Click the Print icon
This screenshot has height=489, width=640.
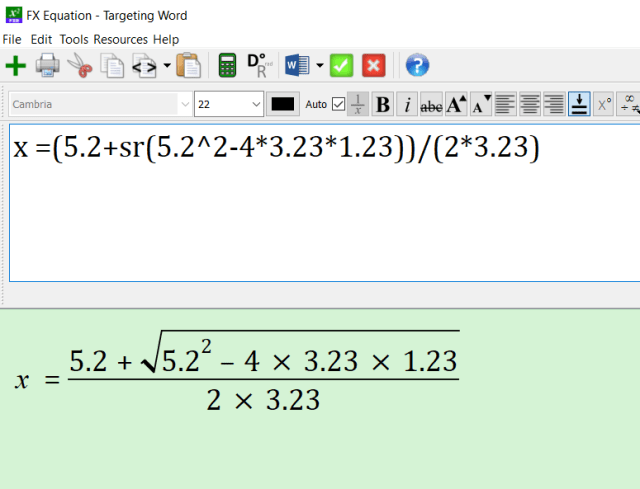(x=47, y=66)
